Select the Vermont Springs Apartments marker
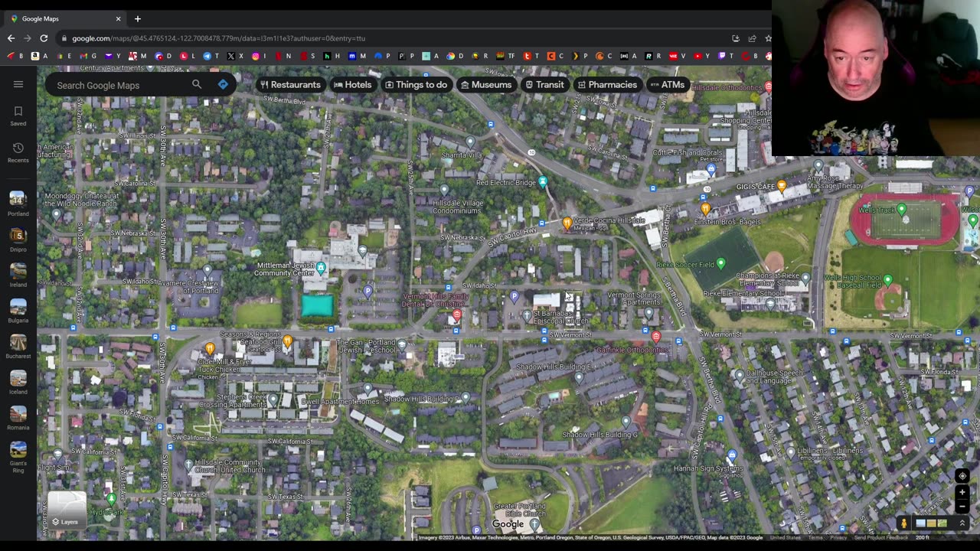This screenshot has height=551, width=980. point(648,312)
